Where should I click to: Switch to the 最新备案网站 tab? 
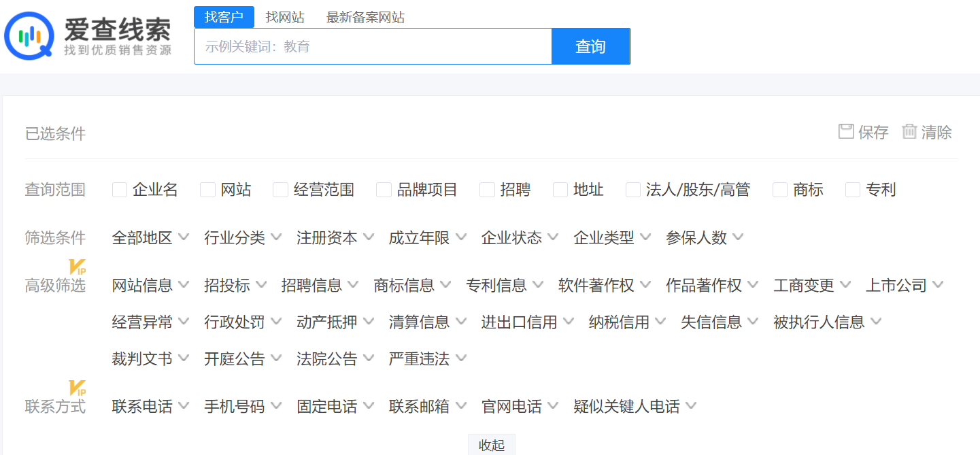pos(365,17)
